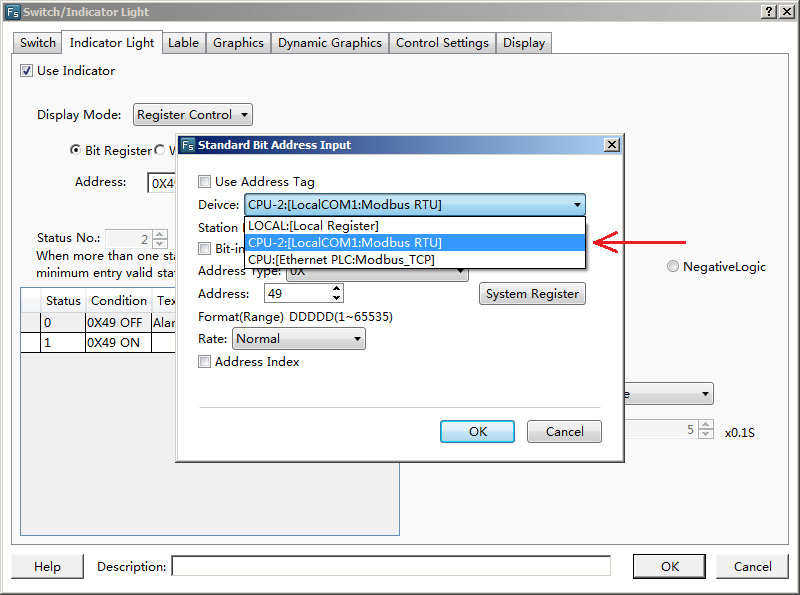Increase the Address value with up arrow

pos(336,289)
